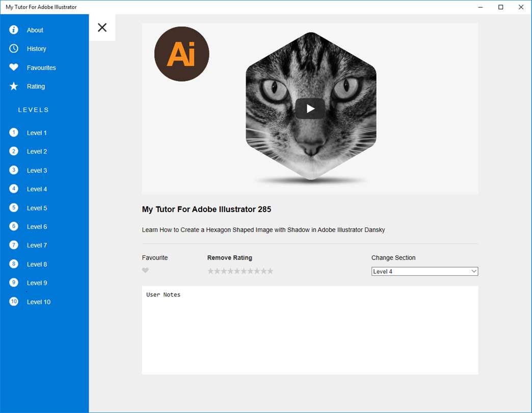Maximize the My Tutor window
The image size is (532, 413).
click(x=501, y=7)
